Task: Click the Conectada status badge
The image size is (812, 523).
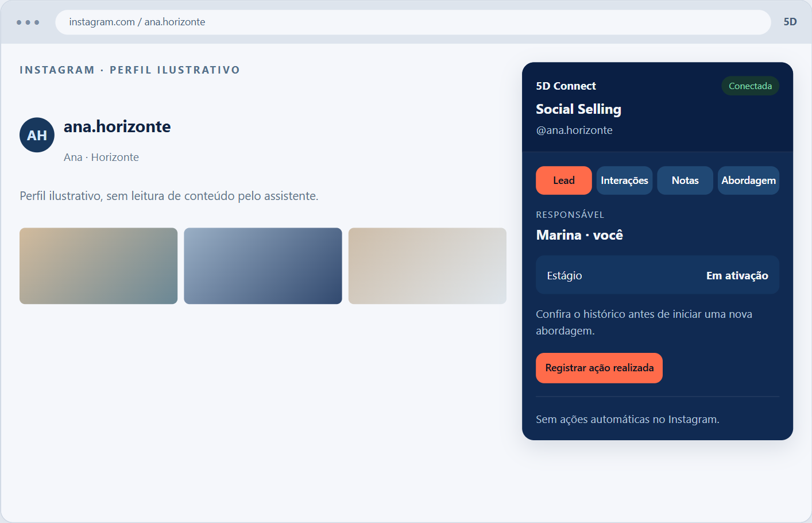Action: tap(750, 86)
